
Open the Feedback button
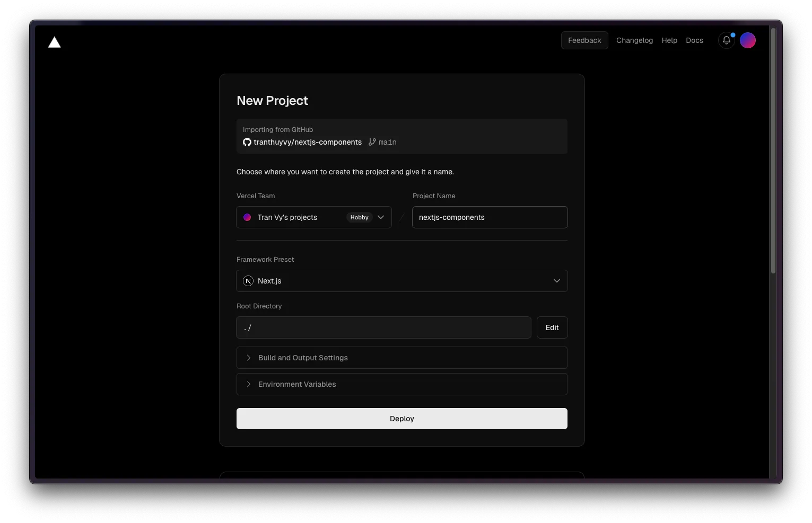pos(584,40)
